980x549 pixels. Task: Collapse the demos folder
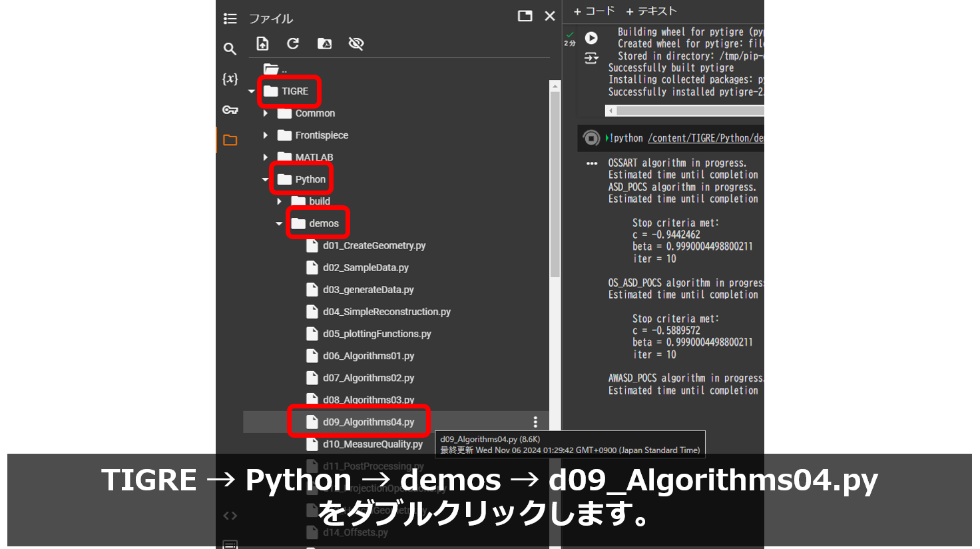279,223
